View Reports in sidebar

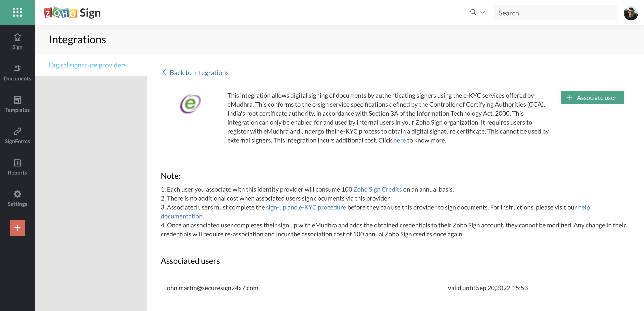click(17, 167)
